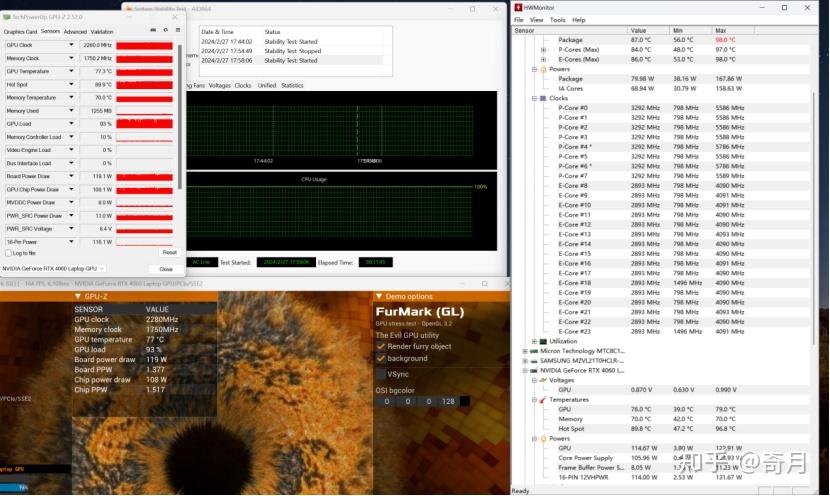The height and width of the screenshot is (496, 830).
Task: Click the OSI bgcolor value field showing 128
Action: (448, 401)
